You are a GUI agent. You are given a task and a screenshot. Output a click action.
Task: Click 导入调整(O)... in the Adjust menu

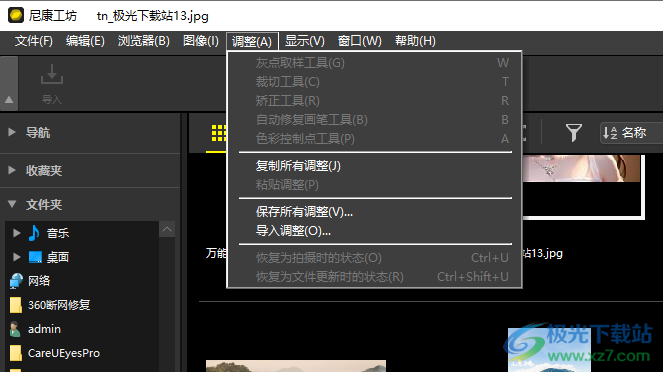[x=293, y=230]
